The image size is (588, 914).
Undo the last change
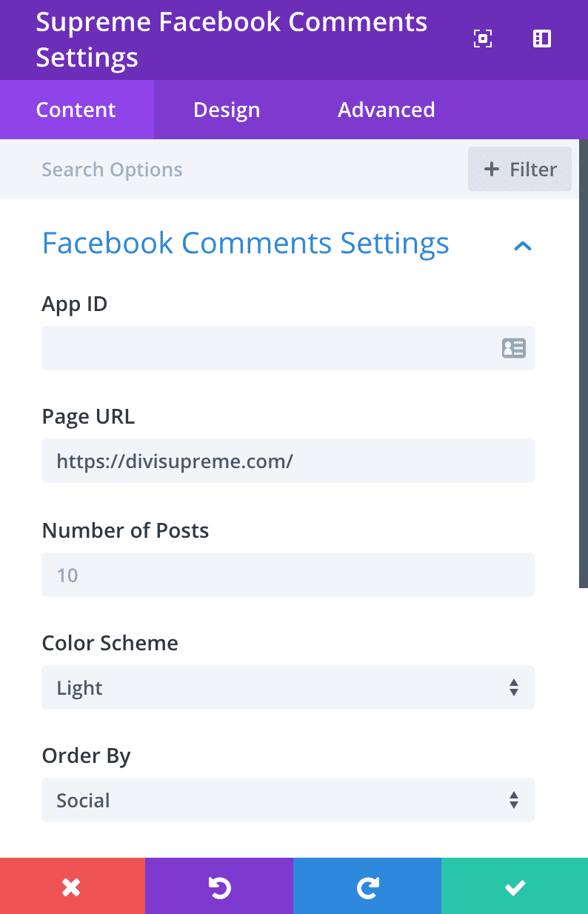click(219, 886)
